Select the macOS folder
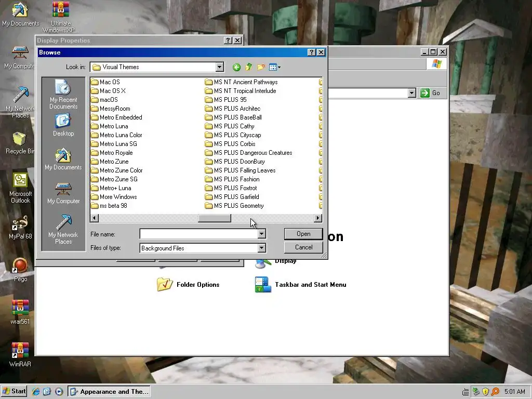 104,100
